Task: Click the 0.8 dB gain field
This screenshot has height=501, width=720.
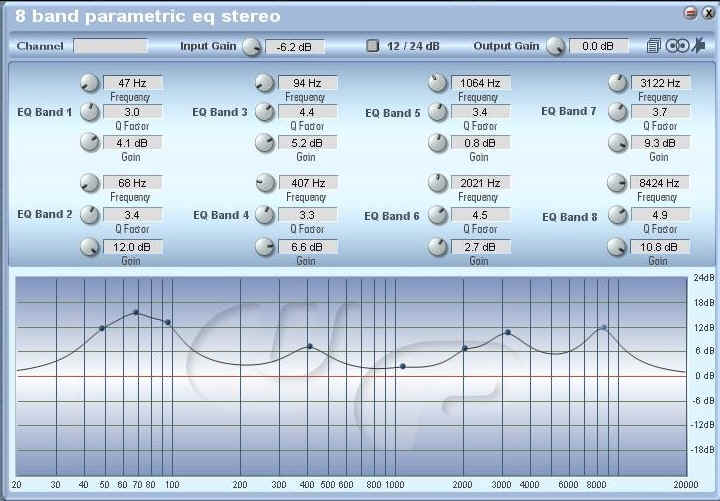Action: pos(480,143)
